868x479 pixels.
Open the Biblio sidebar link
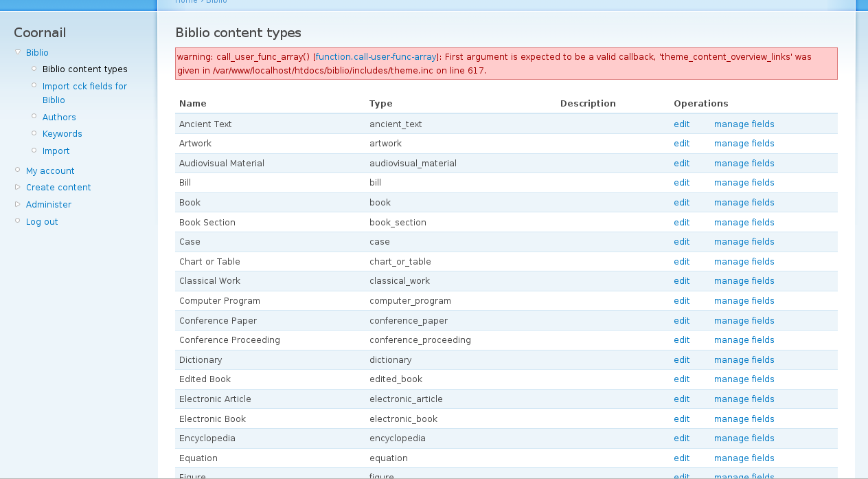[x=37, y=52]
